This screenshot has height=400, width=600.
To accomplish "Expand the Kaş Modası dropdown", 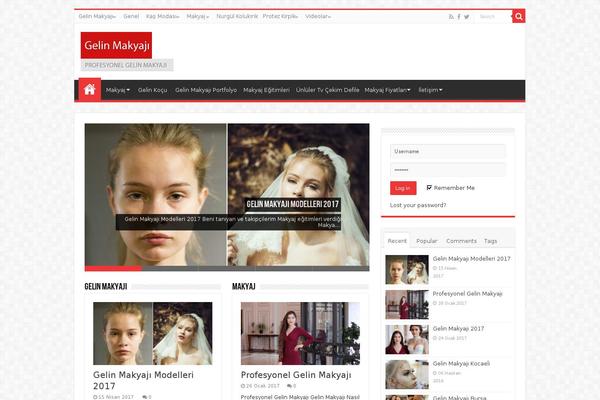I will pyautogui.click(x=162, y=16).
